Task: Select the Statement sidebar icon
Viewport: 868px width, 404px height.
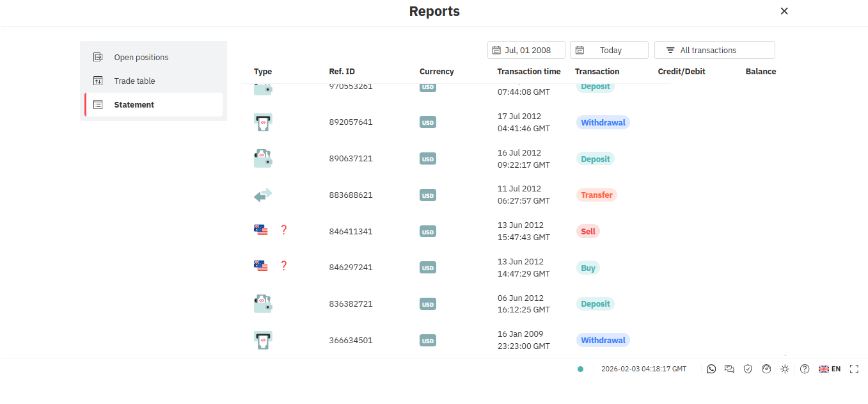Action: click(98, 104)
